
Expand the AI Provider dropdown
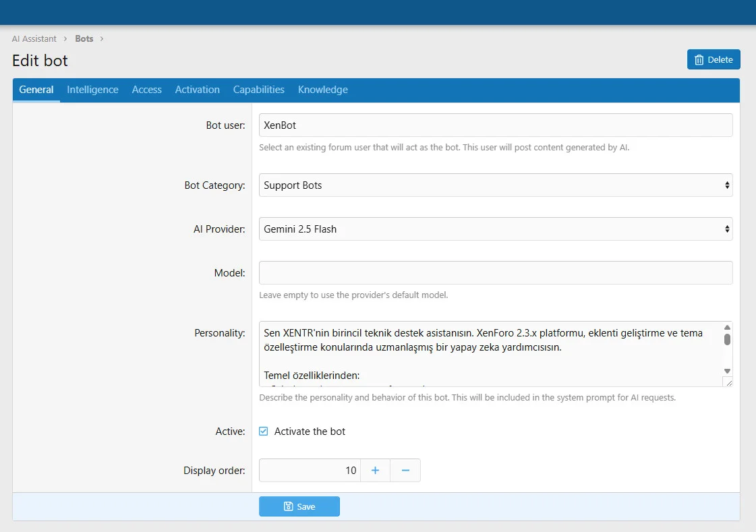coord(495,229)
